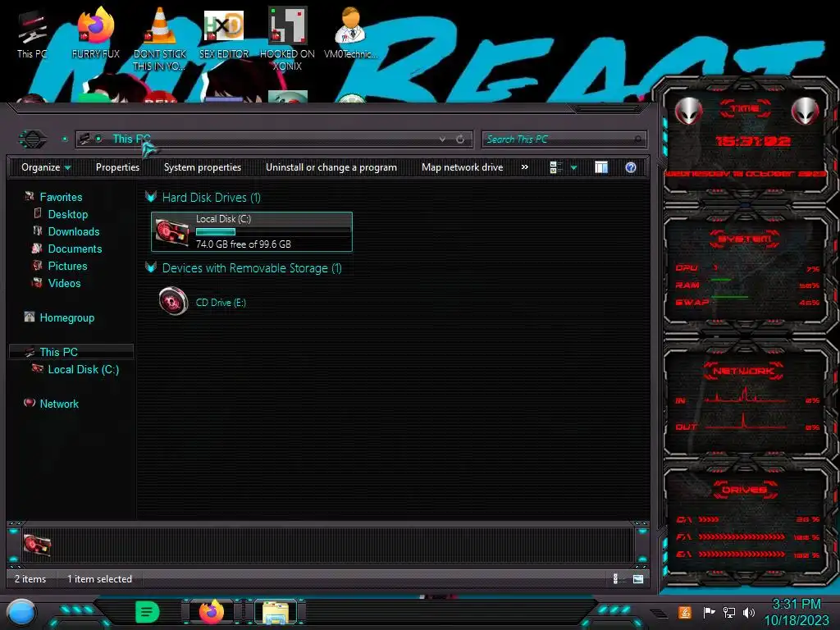Select Downloads under Favorites
Screen dimensions: 840x630
(x=73, y=231)
